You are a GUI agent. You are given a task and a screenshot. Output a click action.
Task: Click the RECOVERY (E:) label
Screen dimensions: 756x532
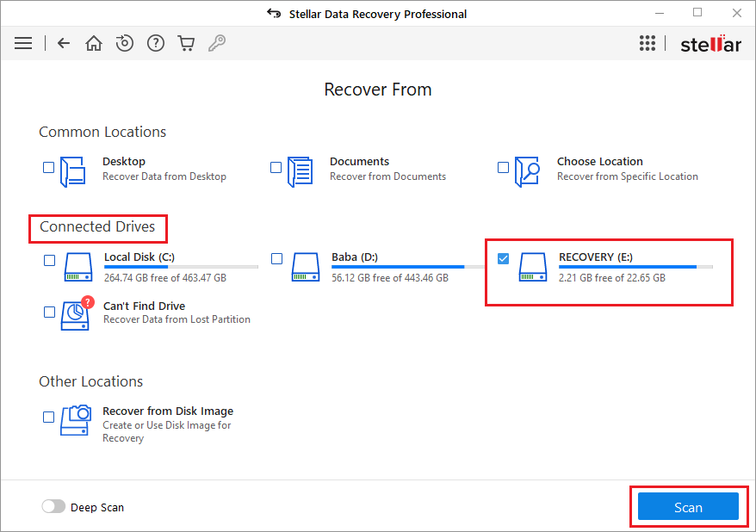coord(596,257)
